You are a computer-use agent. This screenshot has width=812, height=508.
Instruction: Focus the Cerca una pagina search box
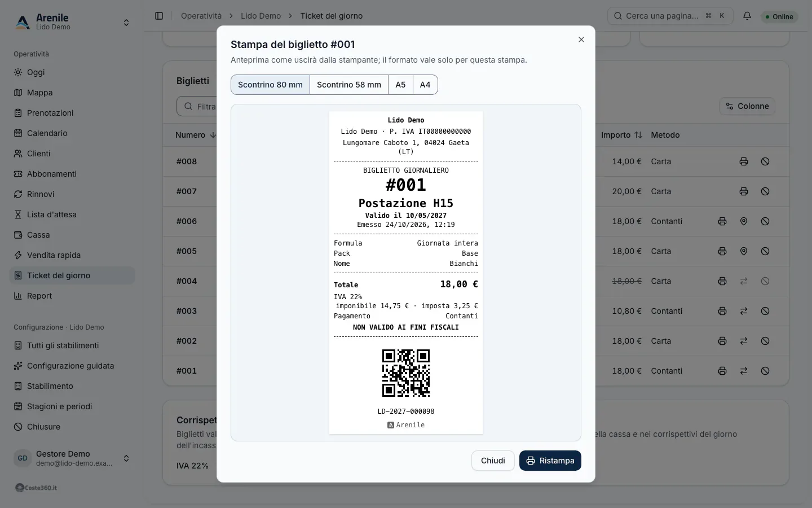(x=670, y=16)
